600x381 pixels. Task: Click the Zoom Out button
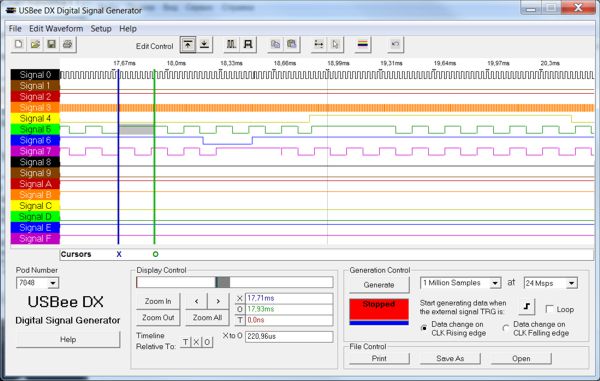158,318
